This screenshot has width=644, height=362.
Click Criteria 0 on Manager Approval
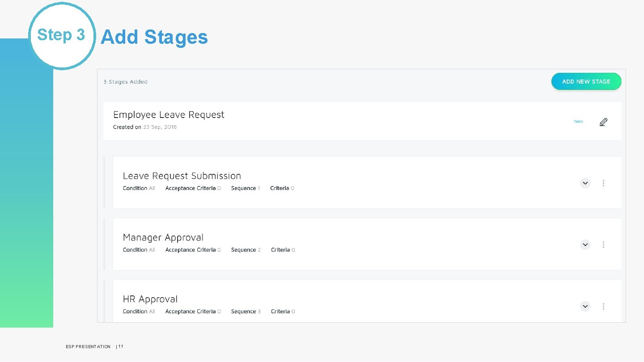click(x=283, y=249)
